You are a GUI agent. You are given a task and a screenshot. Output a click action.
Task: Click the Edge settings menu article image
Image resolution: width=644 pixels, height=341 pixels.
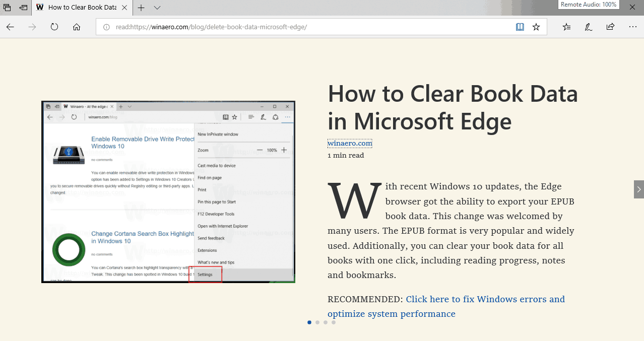[168, 192]
